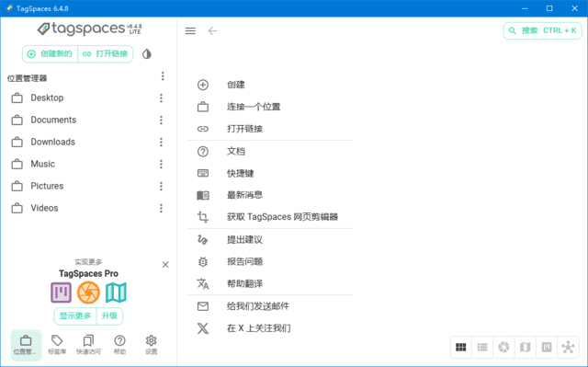This screenshot has width=588, height=367.
Task: Toggle the dark/light theme contrast icon
Action: [x=147, y=54]
